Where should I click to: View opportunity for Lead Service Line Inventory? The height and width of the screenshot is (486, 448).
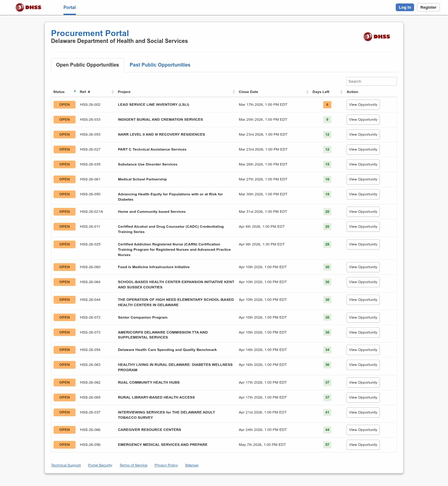[x=363, y=105]
